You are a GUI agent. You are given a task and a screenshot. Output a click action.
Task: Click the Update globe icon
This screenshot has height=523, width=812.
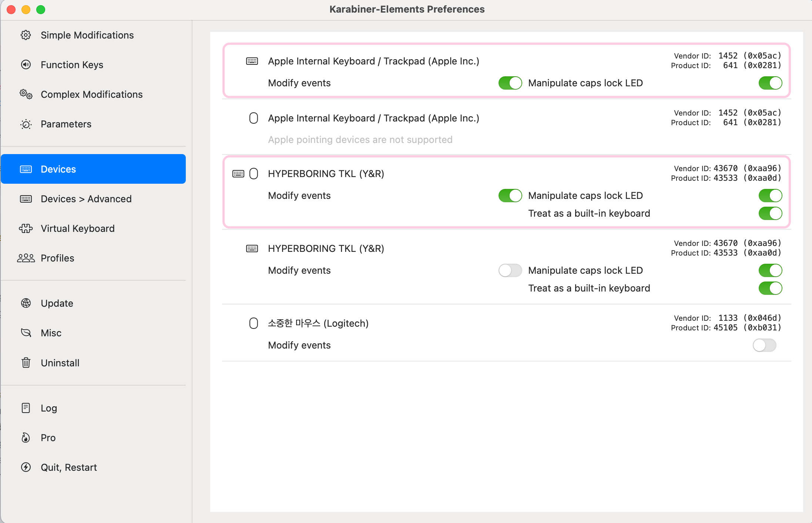click(26, 303)
